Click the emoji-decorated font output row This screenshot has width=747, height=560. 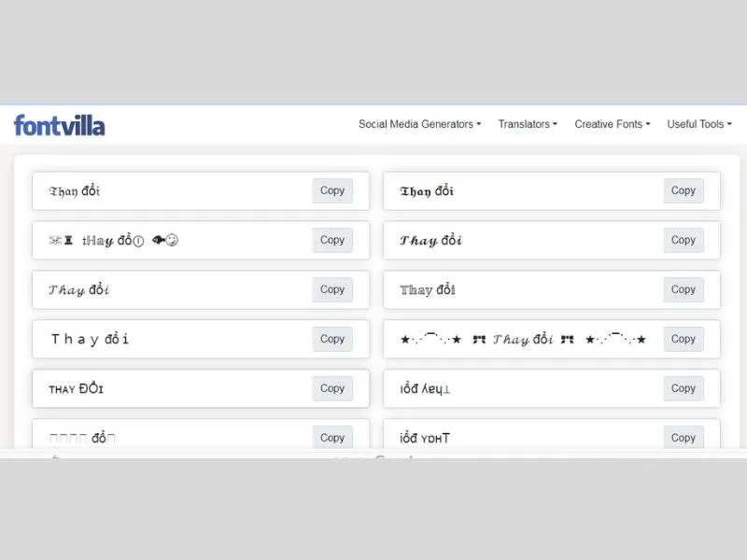coord(201,240)
